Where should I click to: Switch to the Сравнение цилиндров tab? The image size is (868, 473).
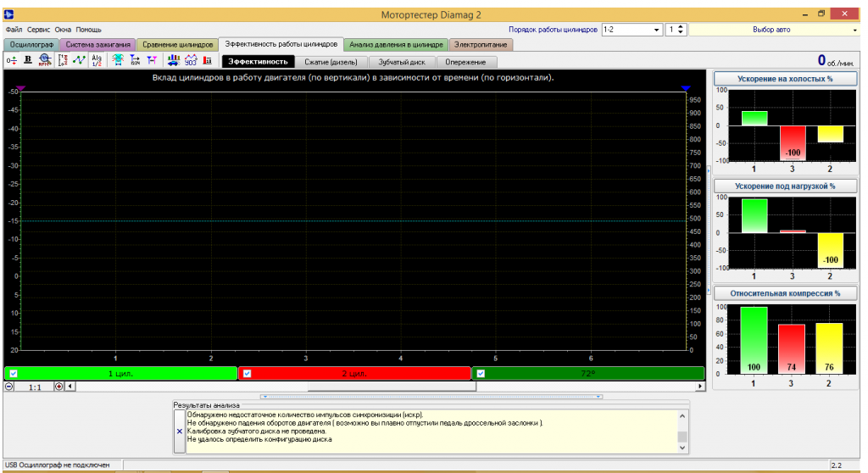[177, 45]
